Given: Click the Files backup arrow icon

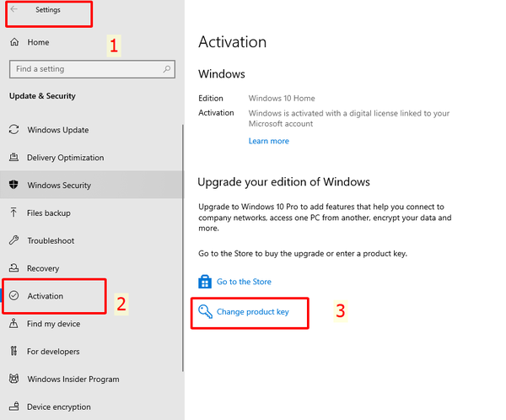Looking at the screenshot, I should click(13, 213).
